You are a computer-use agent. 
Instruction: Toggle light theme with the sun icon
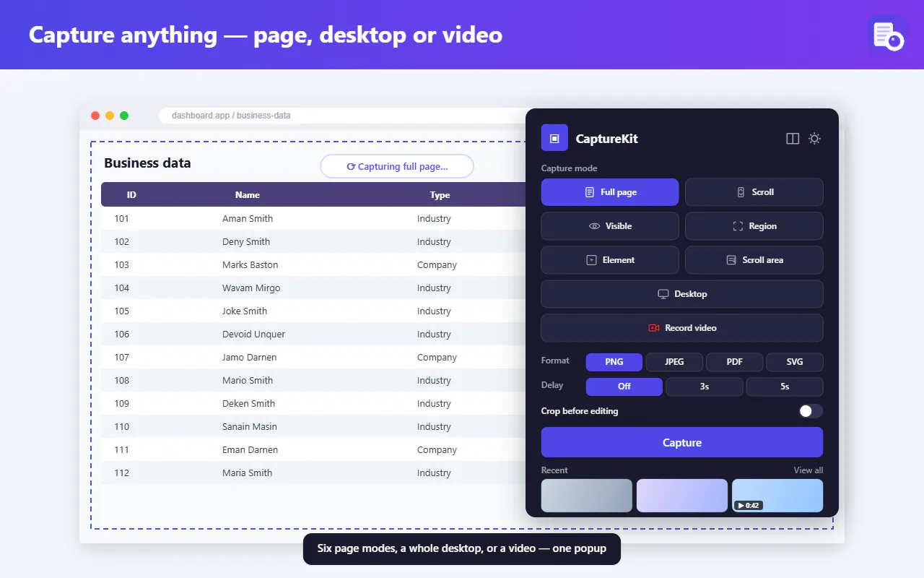814,139
